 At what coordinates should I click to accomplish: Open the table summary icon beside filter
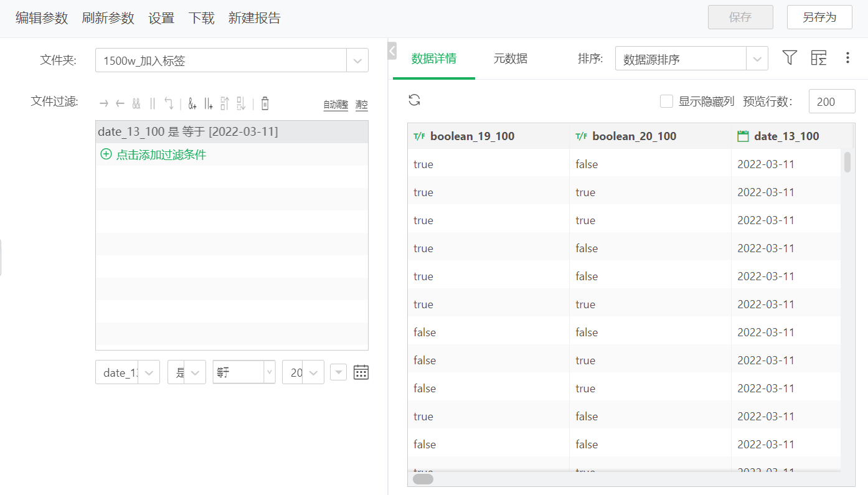[819, 59]
